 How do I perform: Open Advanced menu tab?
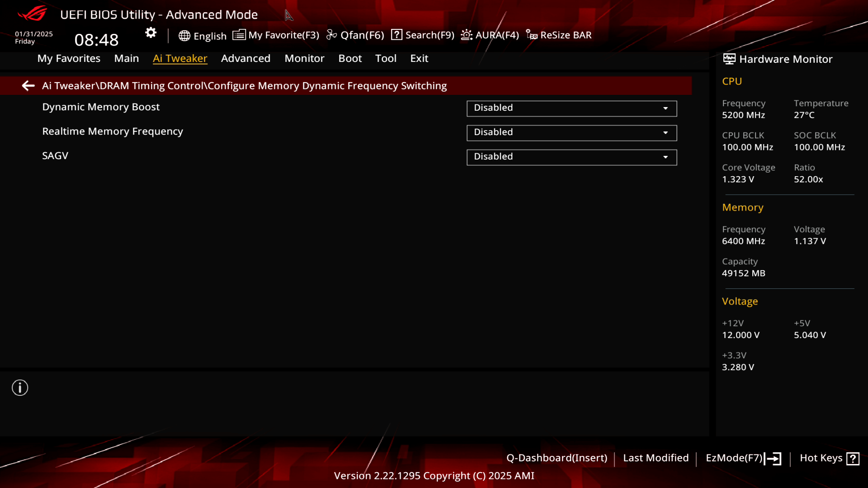(245, 58)
